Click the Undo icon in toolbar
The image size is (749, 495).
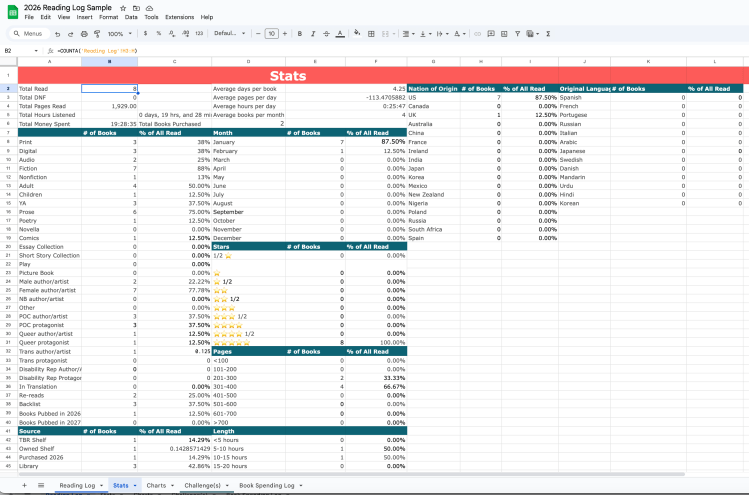pos(59,33)
